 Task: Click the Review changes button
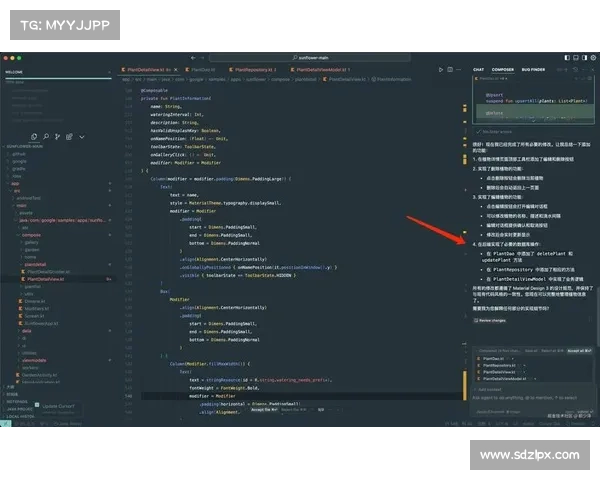point(492,320)
